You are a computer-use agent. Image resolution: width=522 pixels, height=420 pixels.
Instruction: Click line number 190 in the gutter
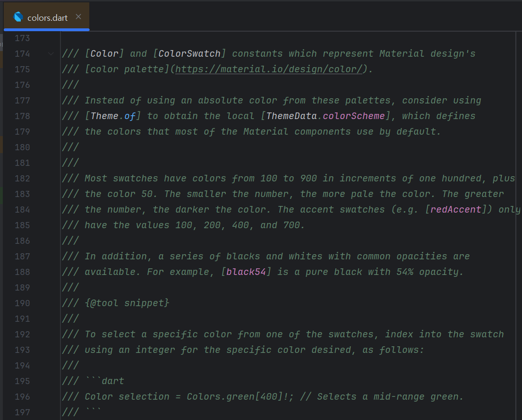click(x=22, y=303)
